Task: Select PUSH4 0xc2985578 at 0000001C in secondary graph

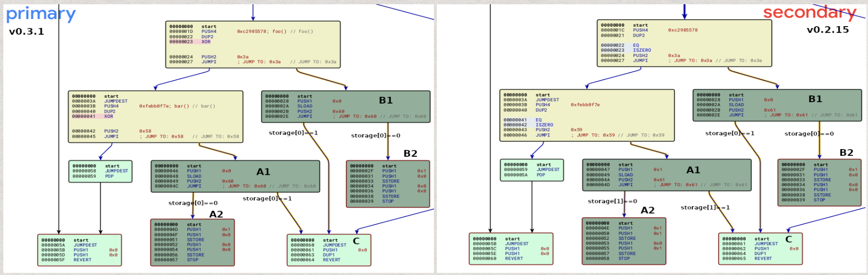Action: [649, 30]
